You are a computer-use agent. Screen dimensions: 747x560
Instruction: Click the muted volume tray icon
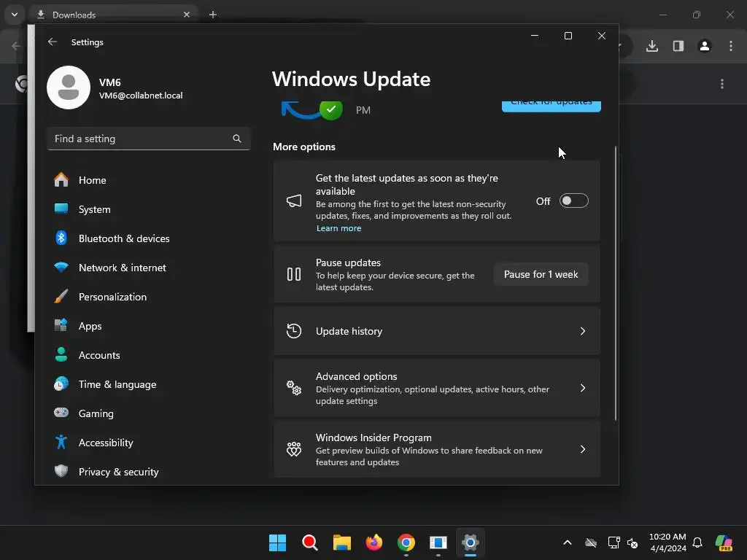pos(632,542)
